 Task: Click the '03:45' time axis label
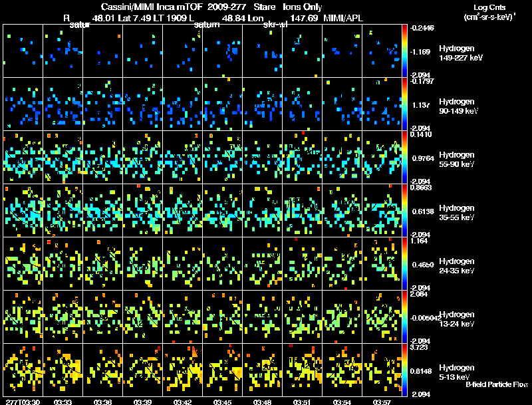pos(222,402)
